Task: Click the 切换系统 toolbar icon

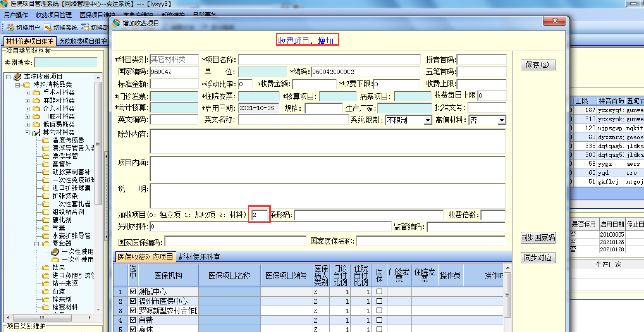Action: tap(48, 28)
